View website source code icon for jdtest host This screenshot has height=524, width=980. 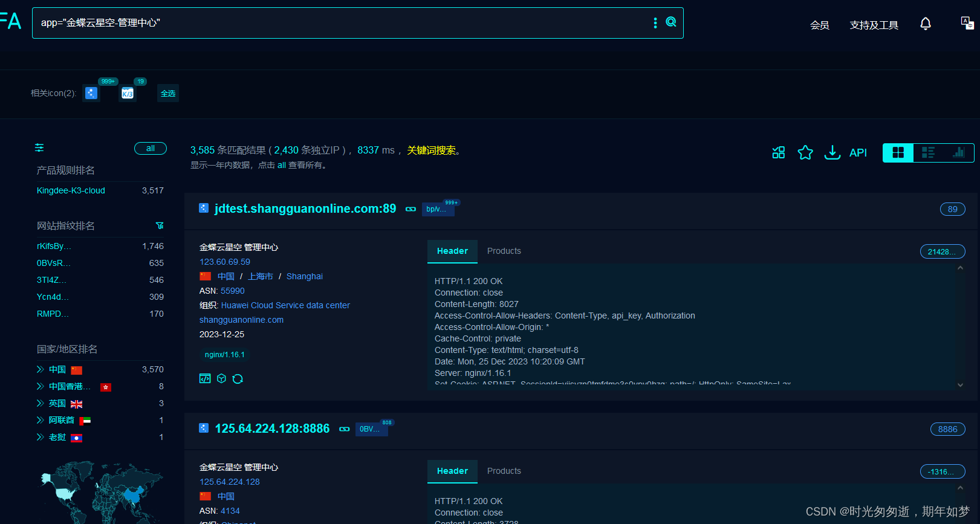pos(205,378)
